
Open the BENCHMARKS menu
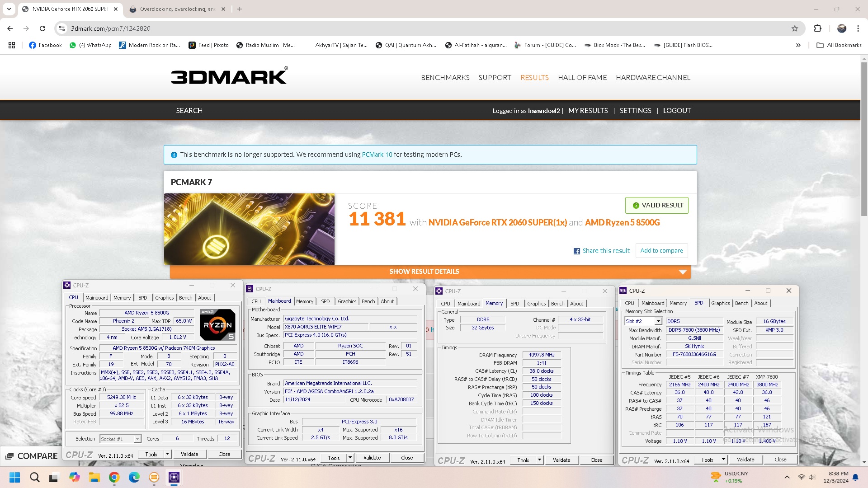coord(445,78)
